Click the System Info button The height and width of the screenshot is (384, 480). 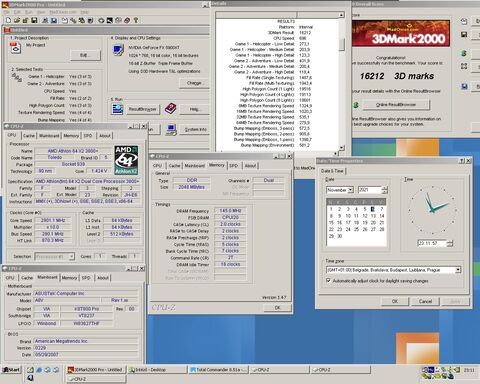[x=195, y=129]
